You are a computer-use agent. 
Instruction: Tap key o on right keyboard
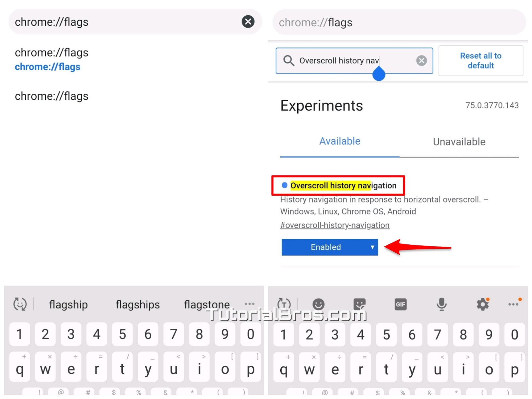pyautogui.click(x=489, y=367)
